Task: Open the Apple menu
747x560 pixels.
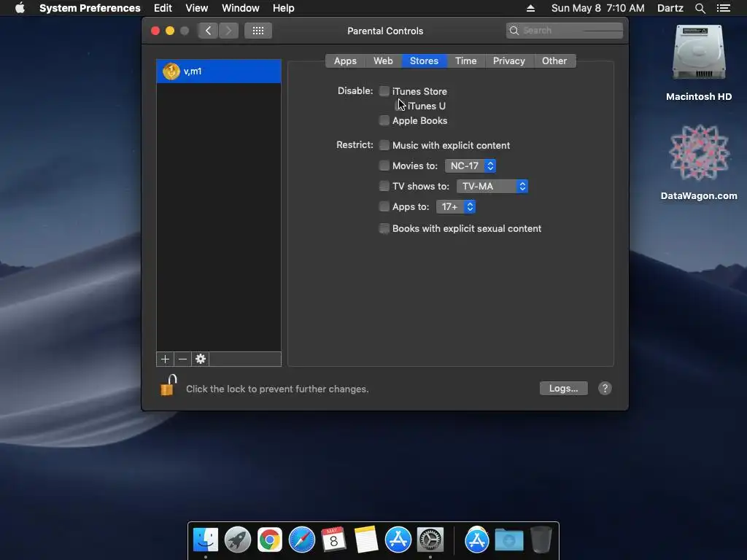Action: click(x=20, y=8)
